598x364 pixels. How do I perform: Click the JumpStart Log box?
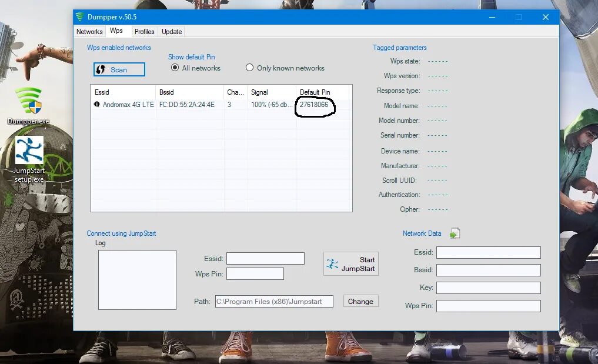137,280
